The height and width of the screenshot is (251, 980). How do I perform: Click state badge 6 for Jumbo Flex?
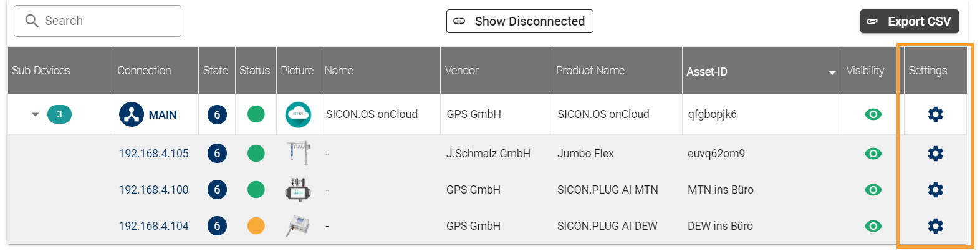[217, 154]
